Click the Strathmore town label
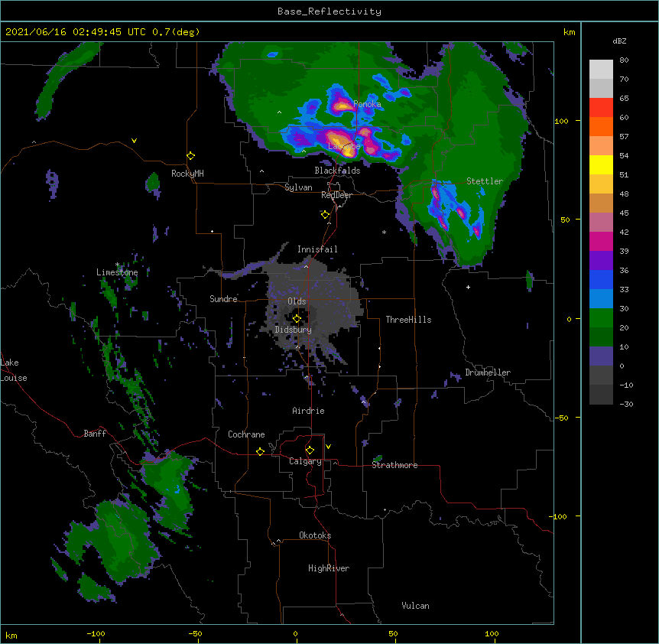 (x=394, y=465)
